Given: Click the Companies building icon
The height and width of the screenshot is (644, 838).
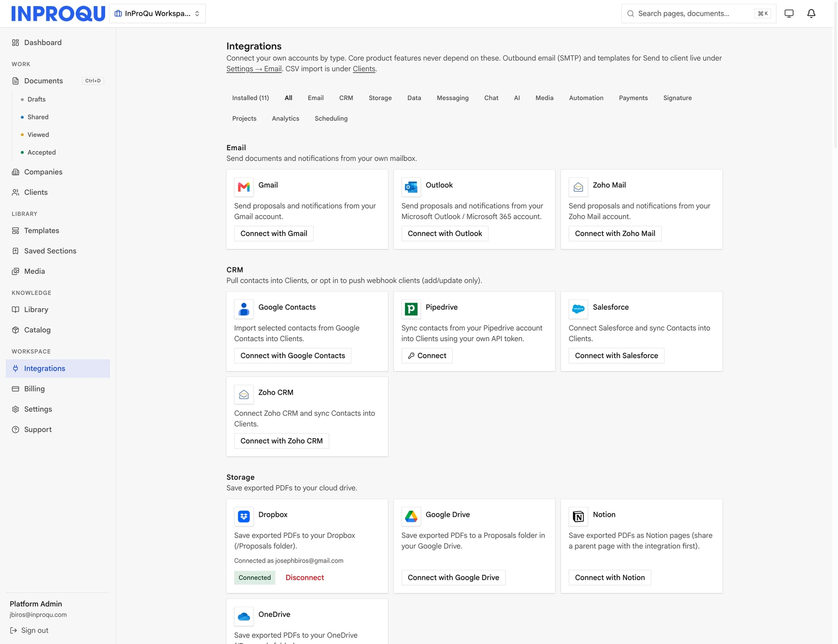Looking at the screenshot, I should click(15, 172).
